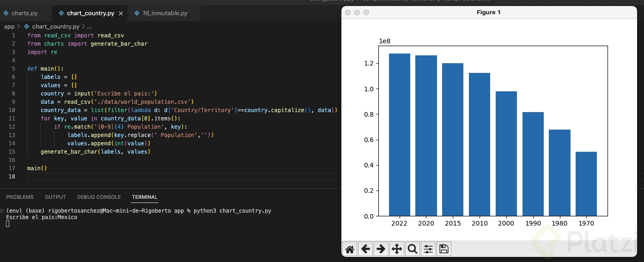Switch to the 16_inmutable.py tab

(165, 13)
